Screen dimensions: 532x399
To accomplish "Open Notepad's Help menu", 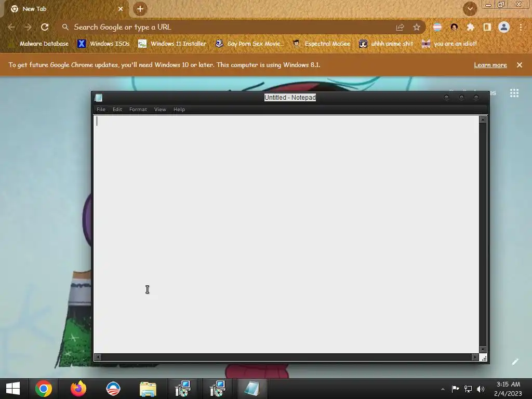I will tap(179, 109).
